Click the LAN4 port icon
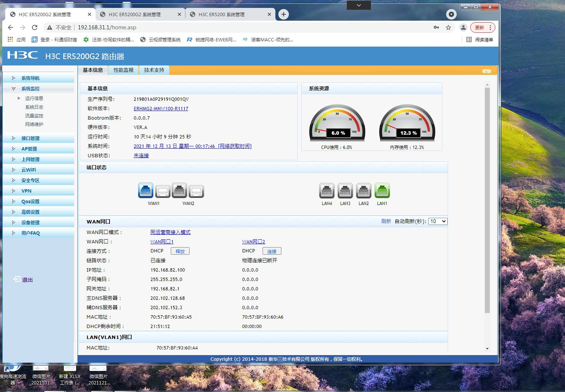 coord(327,191)
